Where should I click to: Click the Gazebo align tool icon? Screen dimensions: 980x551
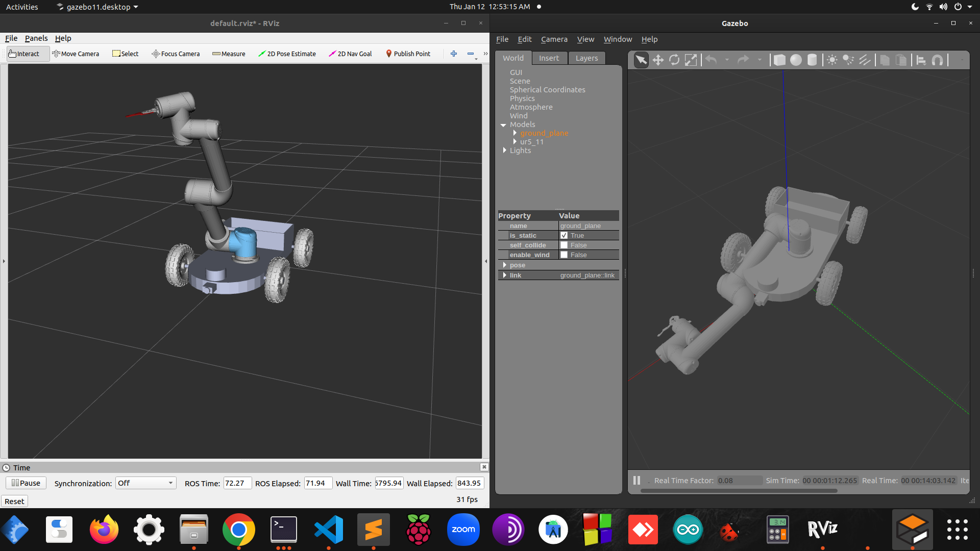pos(921,60)
